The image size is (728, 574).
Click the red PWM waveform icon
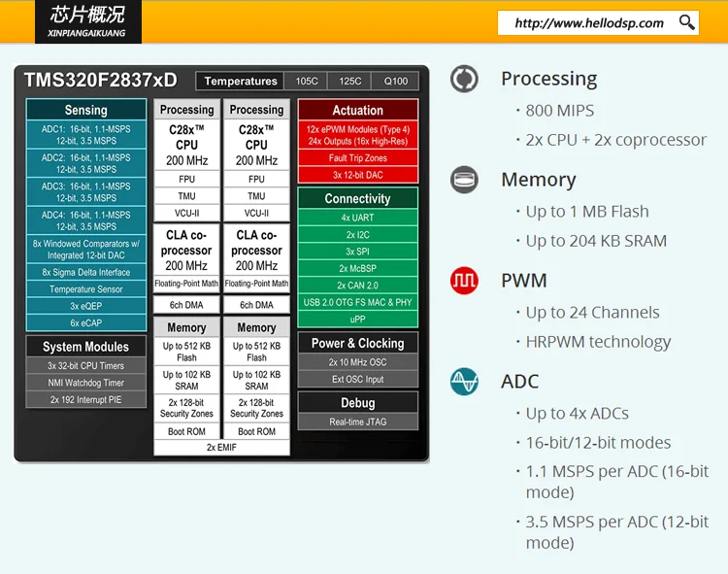coord(464,281)
